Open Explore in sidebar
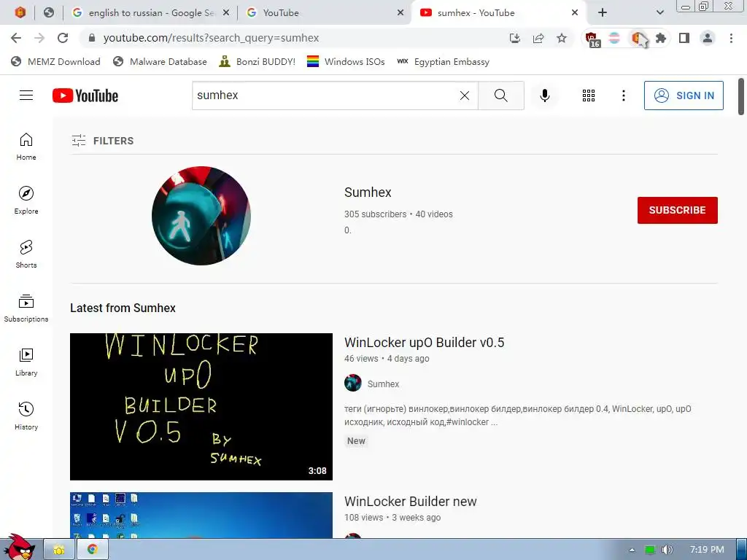This screenshot has width=747, height=560. point(26,200)
